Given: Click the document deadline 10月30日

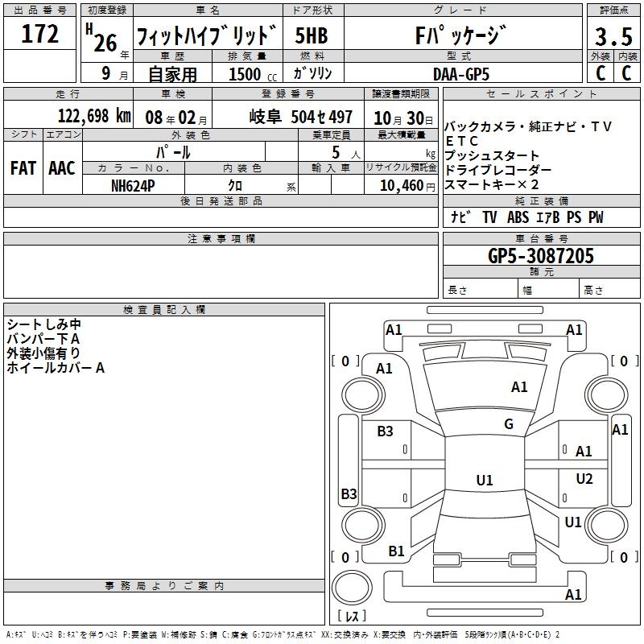Looking at the screenshot, I should coord(403,118).
